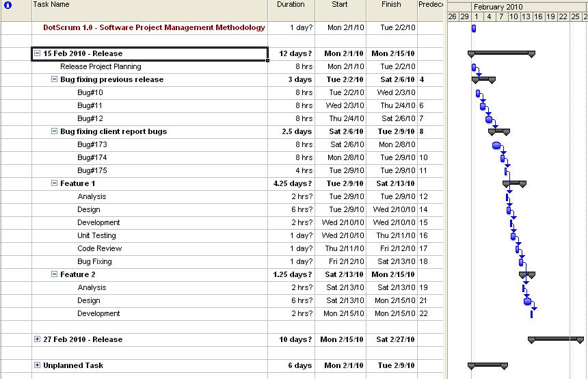Click the 4.25 days? duration cell
The image size is (588, 379).
click(293, 183)
